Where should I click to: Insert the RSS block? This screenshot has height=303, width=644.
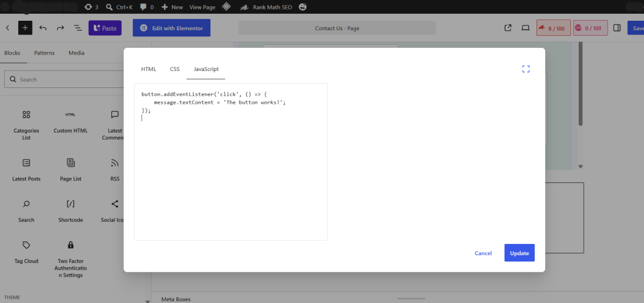click(114, 169)
